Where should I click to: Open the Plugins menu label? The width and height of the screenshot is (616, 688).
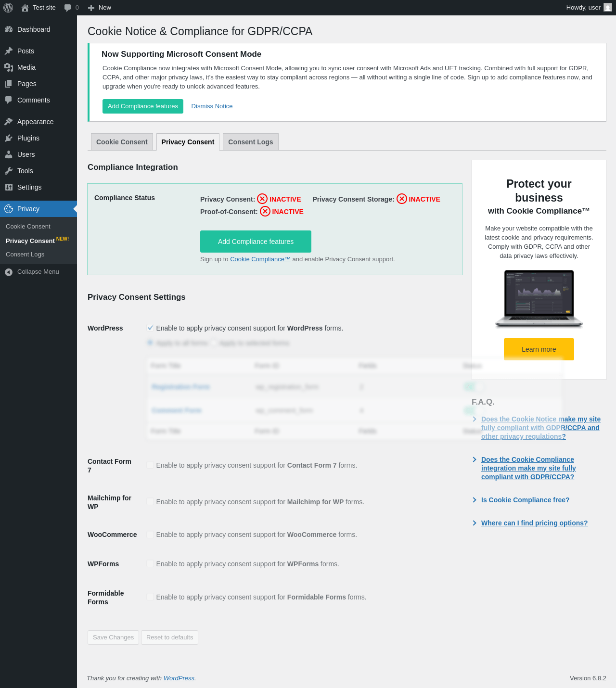28,138
